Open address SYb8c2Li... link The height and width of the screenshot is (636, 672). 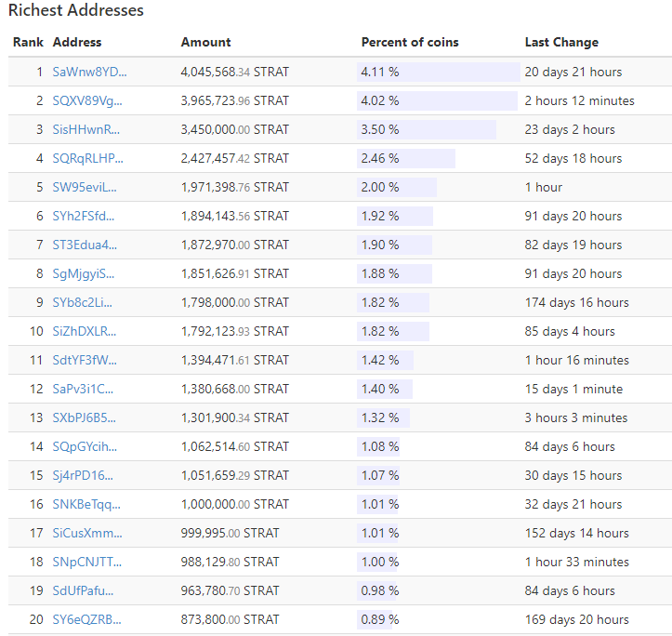coord(83,302)
